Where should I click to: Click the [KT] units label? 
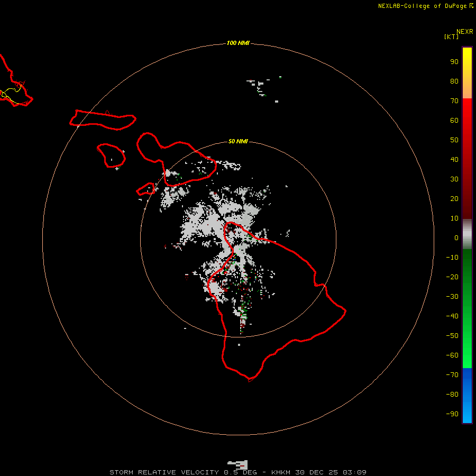pos(451,36)
